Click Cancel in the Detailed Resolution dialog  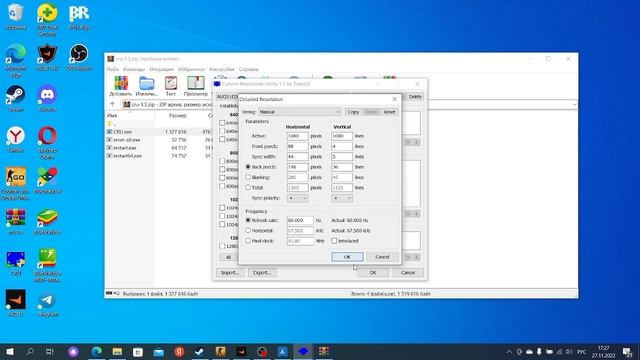(382, 257)
